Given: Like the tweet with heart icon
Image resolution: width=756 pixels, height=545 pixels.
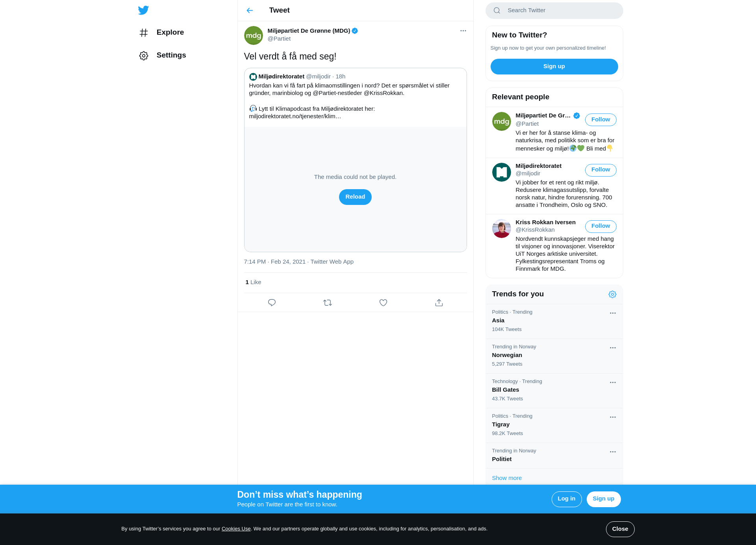Looking at the screenshot, I should coord(383,303).
